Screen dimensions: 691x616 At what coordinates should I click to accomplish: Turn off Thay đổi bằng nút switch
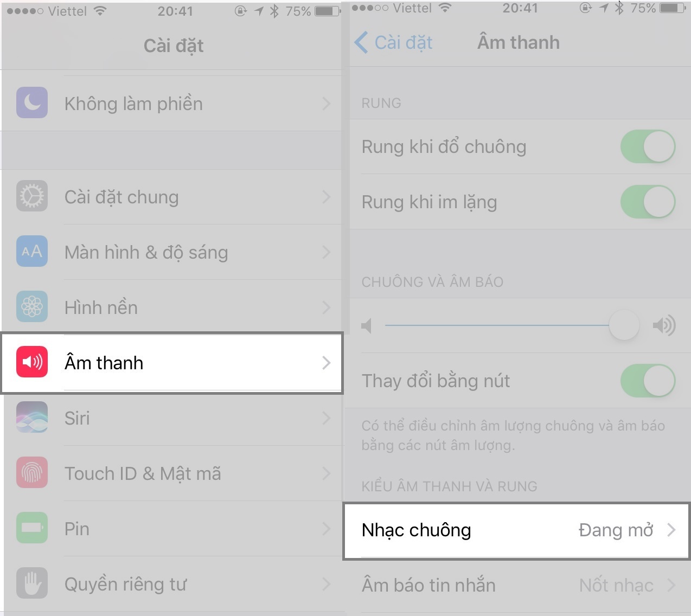click(x=648, y=381)
